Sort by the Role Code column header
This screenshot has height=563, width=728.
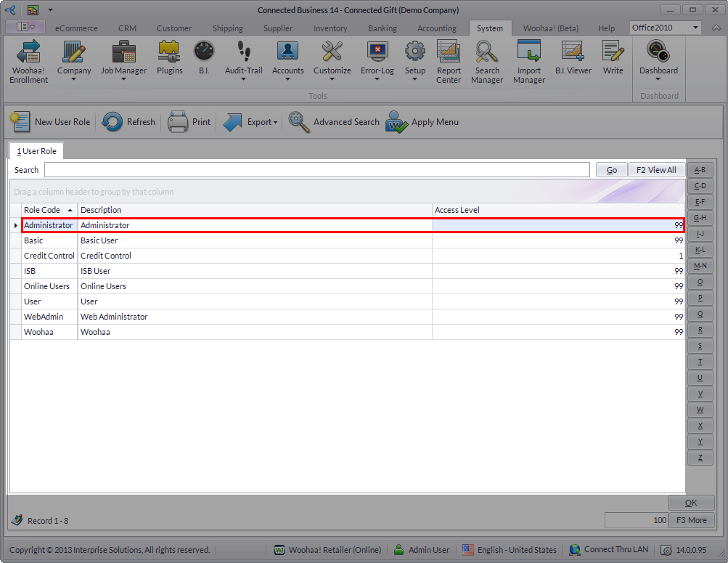click(x=42, y=210)
